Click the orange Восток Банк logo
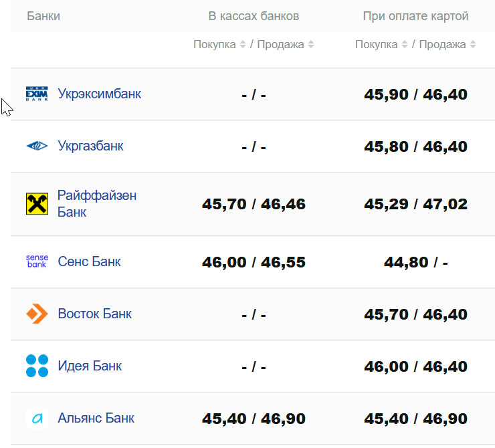495x448 pixels. tap(37, 314)
